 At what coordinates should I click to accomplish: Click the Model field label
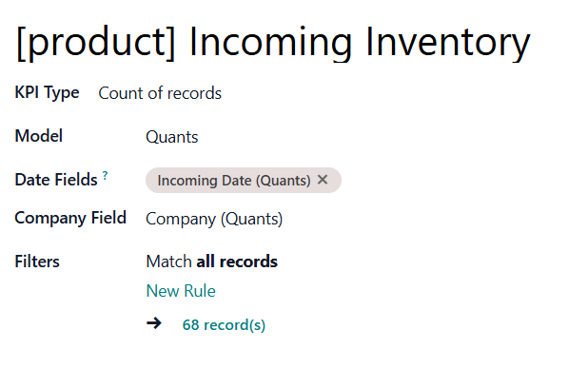pyautogui.click(x=39, y=136)
